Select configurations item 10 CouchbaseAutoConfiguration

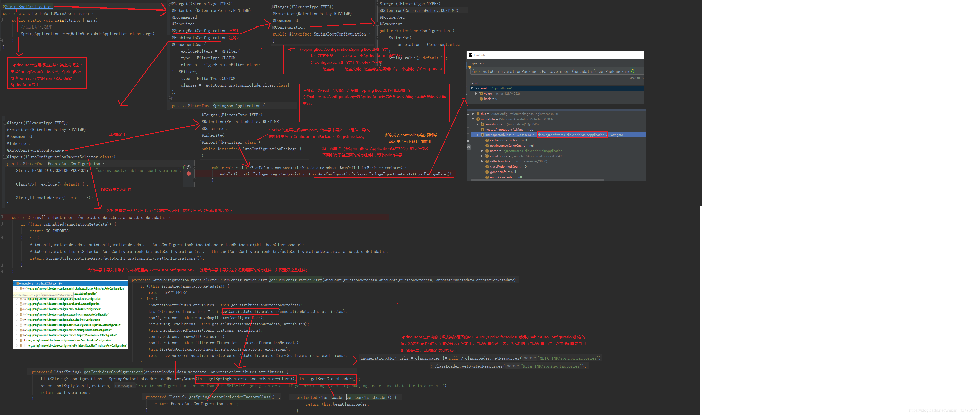(70, 340)
